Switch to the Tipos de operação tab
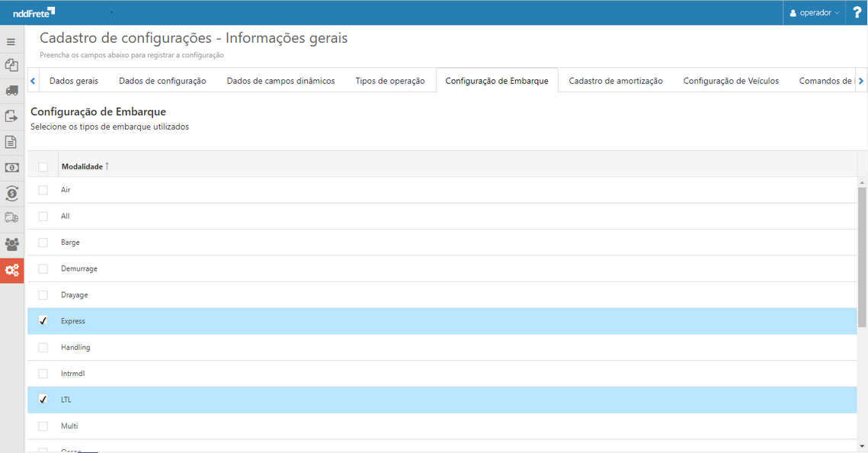The image size is (868, 453). [x=390, y=79]
